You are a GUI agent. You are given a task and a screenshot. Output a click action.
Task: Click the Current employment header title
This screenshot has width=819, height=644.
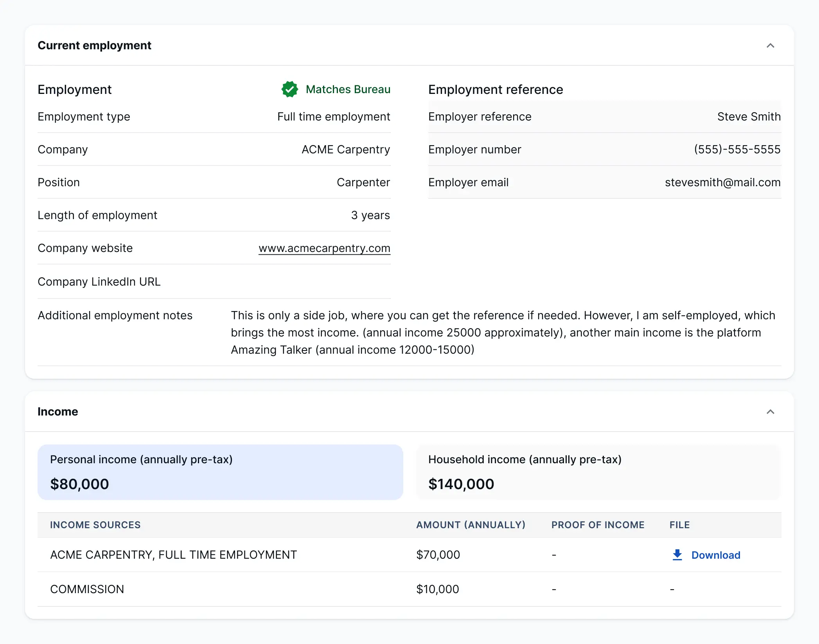tap(94, 45)
